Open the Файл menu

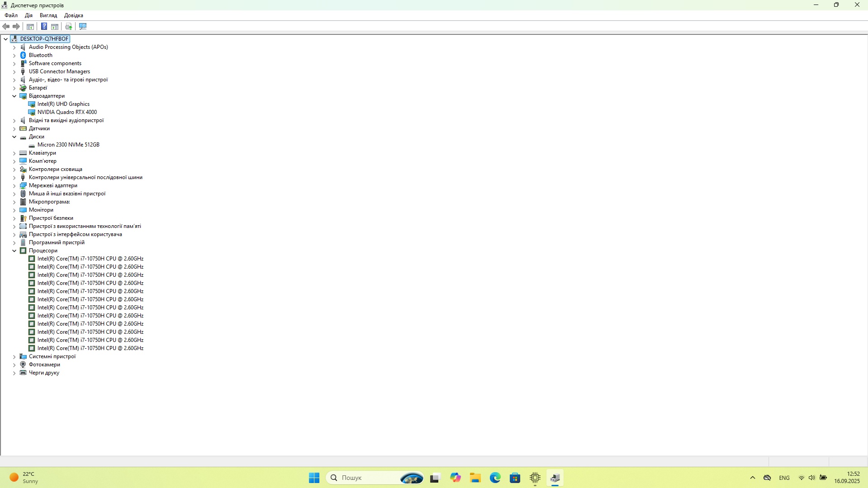coord(11,15)
